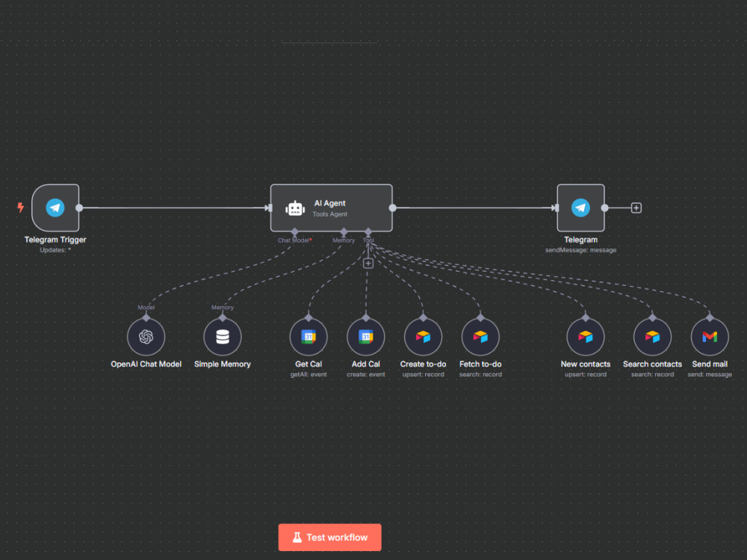Click the 'send: message' subtitle
Image resolution: width=747 pixels, height=560 pixels.
[710, 374]
